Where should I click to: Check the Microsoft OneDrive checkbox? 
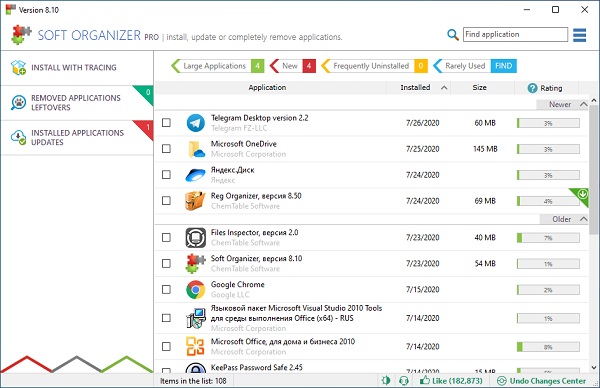coord(166,148)
